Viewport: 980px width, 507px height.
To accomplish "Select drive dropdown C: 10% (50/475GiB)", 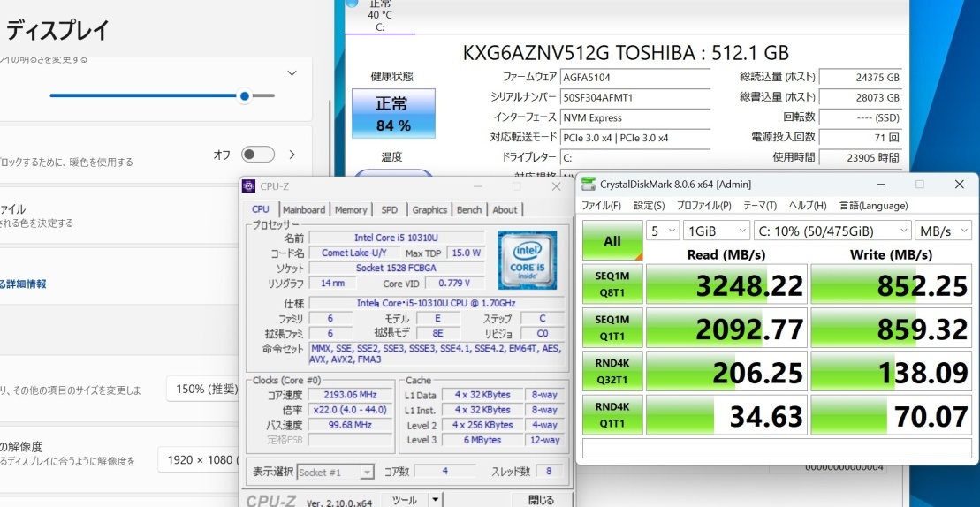I will [x=833, y=231].
